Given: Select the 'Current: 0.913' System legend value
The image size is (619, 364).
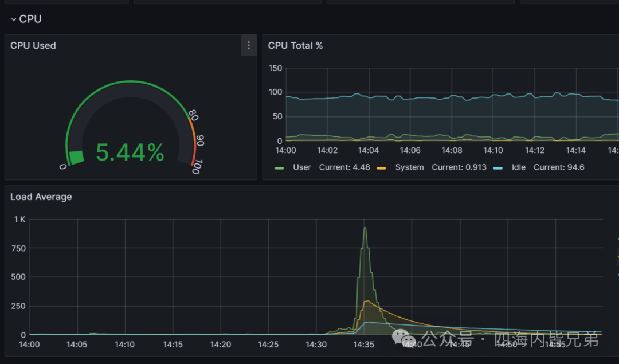Looking at the screenshot, I should [x=459, y=167].
